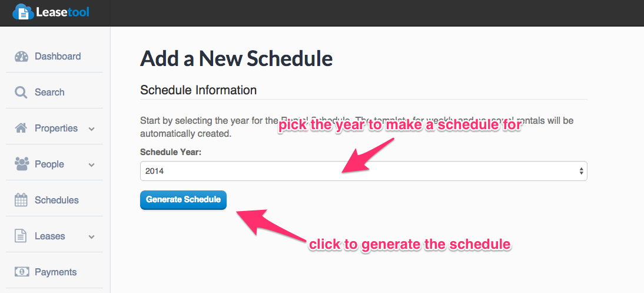The image size is (644, 293).
Task: Click the Properties house icon
Action: coord(21,128)
